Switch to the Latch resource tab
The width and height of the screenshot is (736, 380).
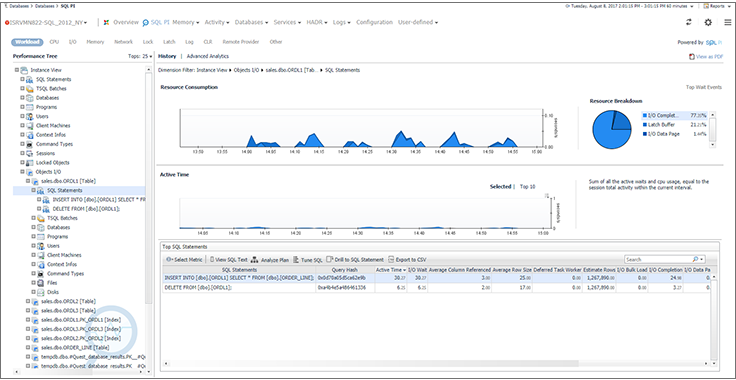pos(169,42)
